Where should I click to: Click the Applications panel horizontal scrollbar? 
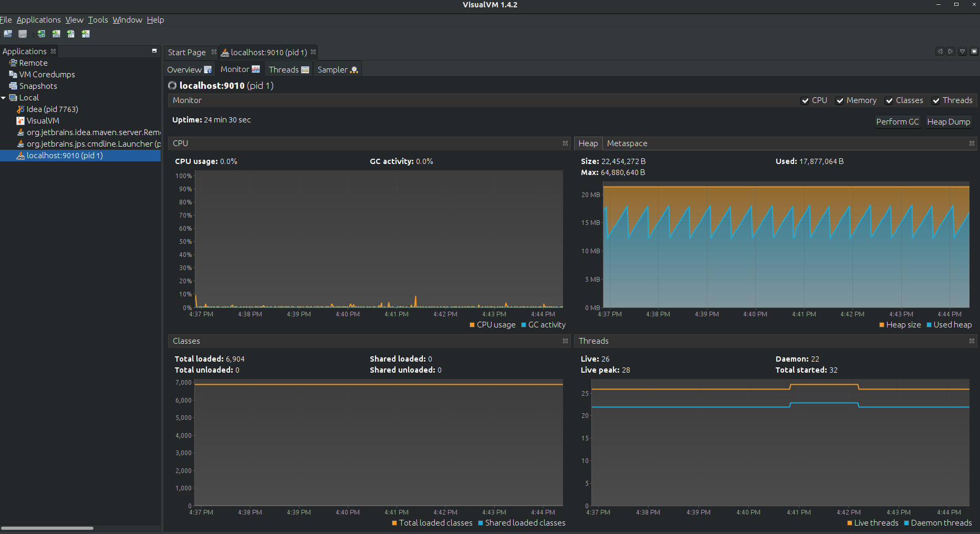[47, 528]
